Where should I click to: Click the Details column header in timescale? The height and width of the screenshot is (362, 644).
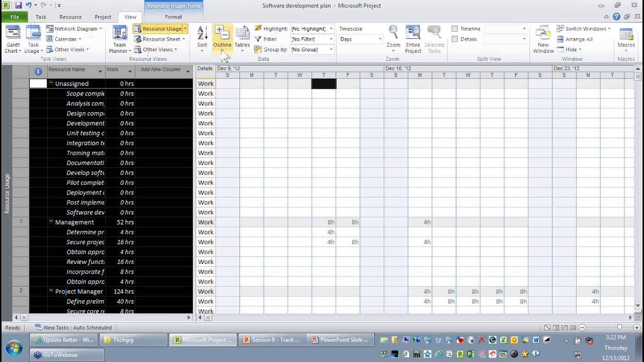tap(205, 71)
